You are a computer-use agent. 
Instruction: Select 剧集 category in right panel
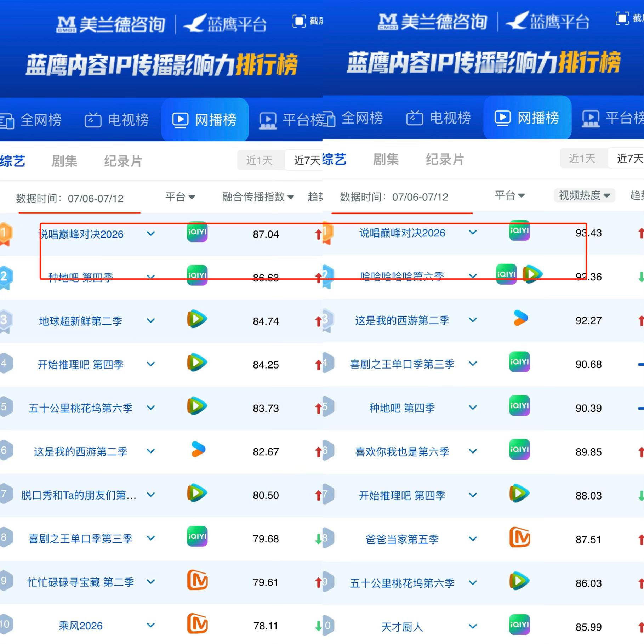pos(386,159)
